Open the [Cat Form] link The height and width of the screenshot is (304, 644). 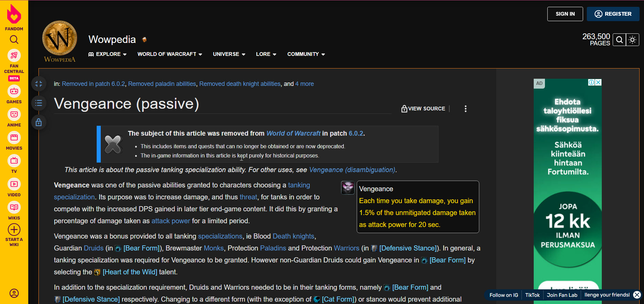coord(338,299)
